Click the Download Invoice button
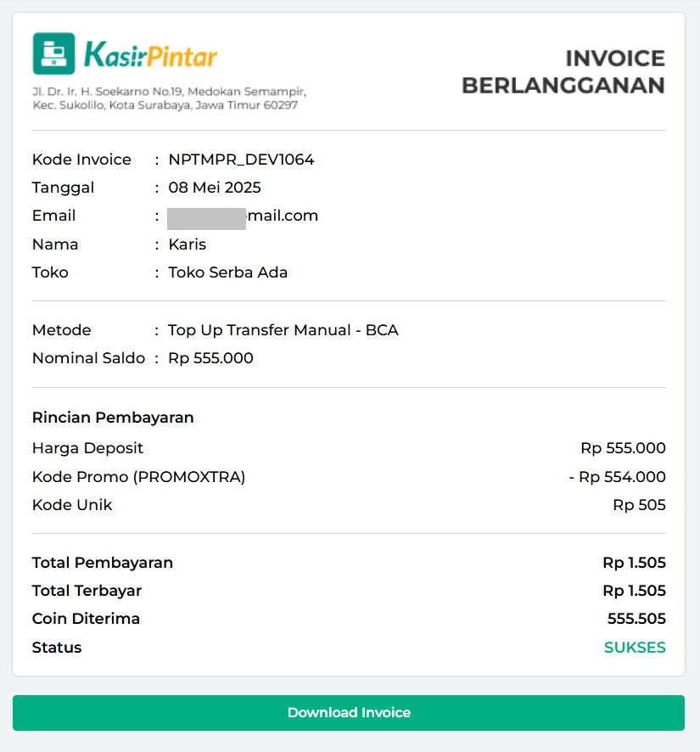The height and width of the screenshot is (752, 700). tap(349, 713)
